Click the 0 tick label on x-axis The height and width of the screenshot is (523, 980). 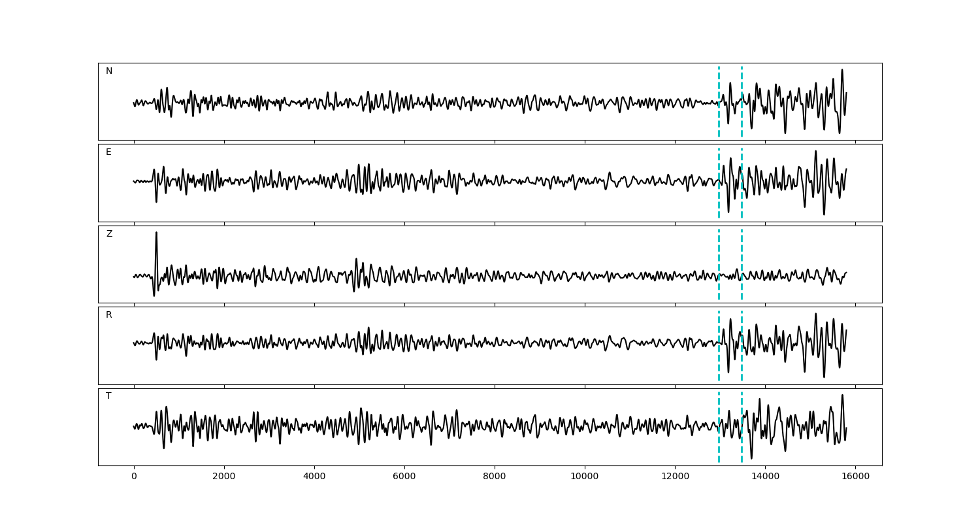134,477
